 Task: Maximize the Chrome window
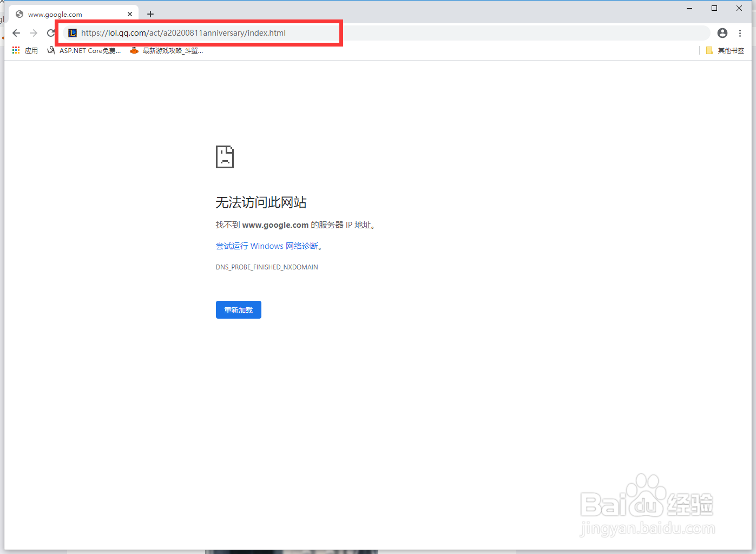(714, 8)
